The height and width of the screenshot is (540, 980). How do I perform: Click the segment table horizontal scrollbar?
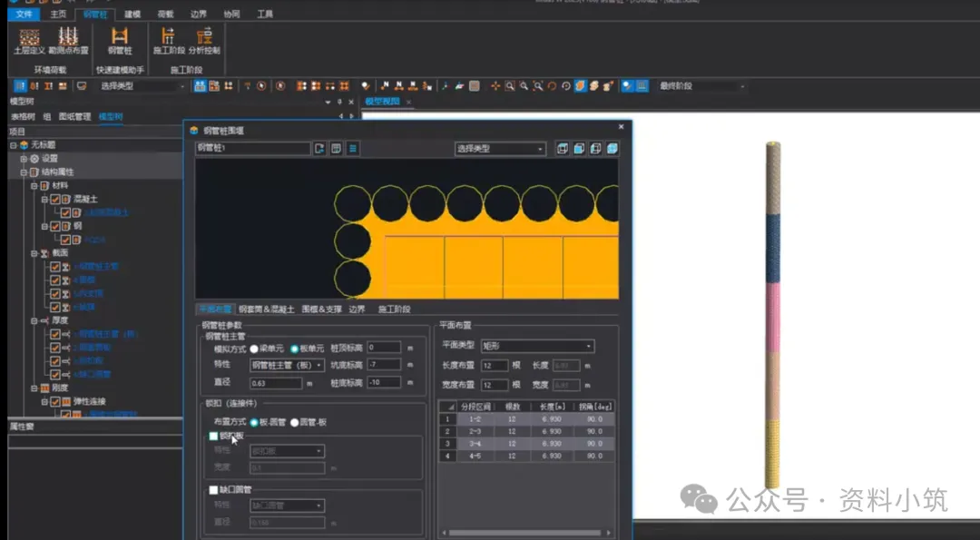pyautogui.click(x=526, y=533)
